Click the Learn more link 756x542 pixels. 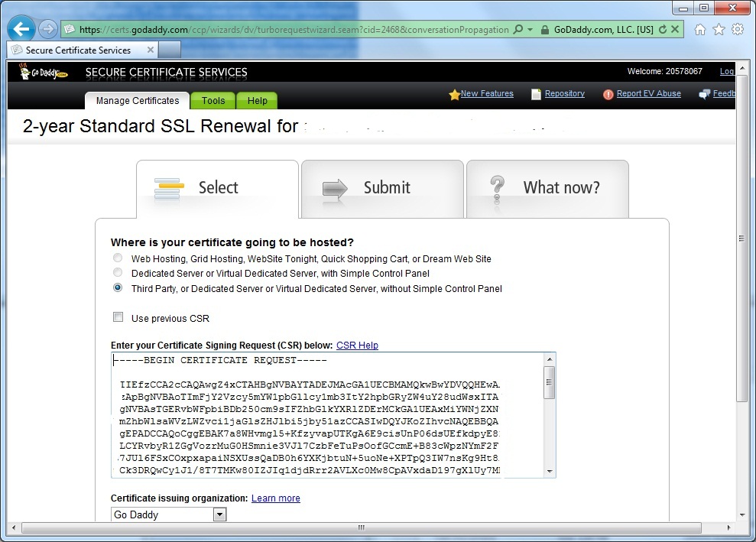[x=275, y=498]
